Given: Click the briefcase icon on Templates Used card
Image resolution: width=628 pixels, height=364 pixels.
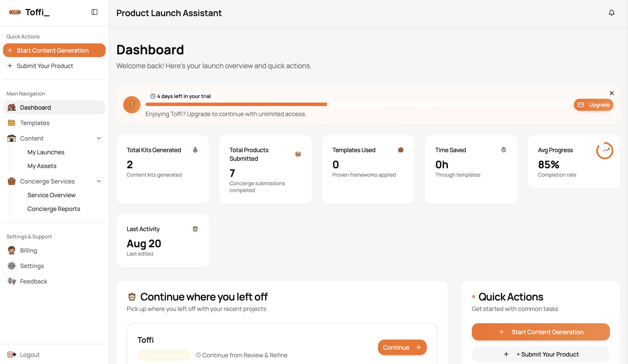Looking at the screenshot, I should pos(401,150).
